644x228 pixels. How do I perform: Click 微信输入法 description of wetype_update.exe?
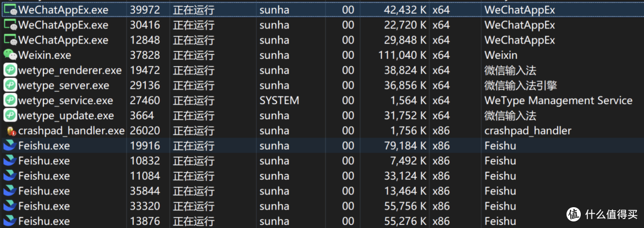coord(510,115)
